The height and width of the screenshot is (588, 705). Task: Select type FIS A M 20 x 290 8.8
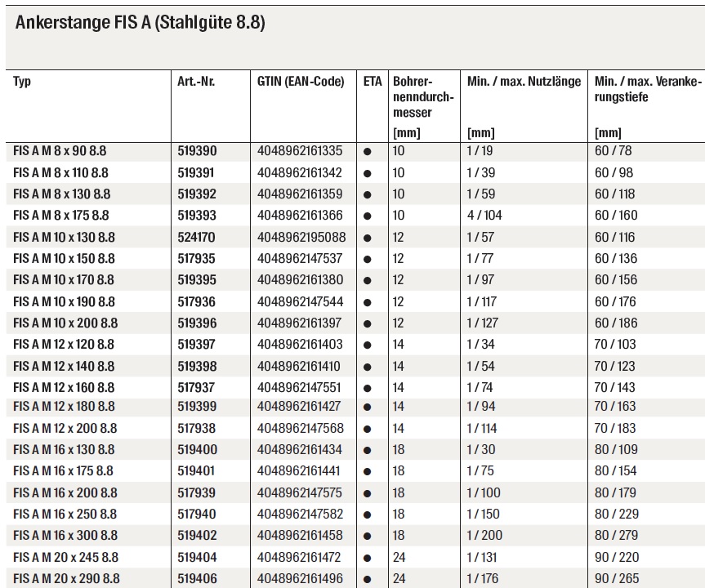coord(66,578)
